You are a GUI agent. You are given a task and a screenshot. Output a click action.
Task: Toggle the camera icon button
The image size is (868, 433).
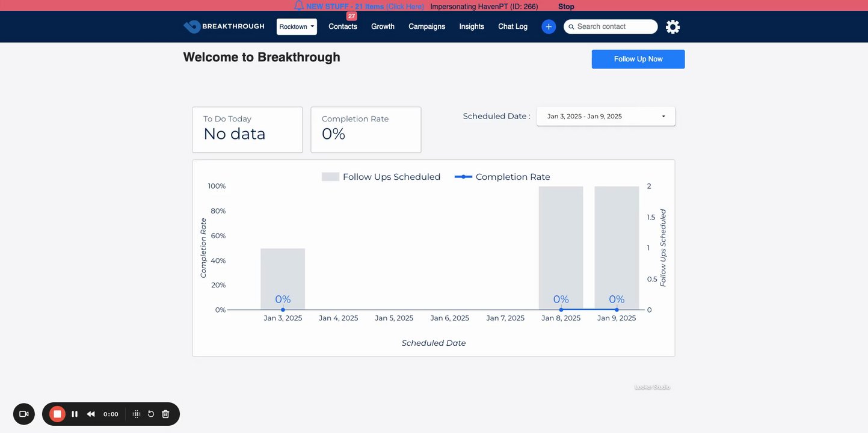[x=24, y=414]
